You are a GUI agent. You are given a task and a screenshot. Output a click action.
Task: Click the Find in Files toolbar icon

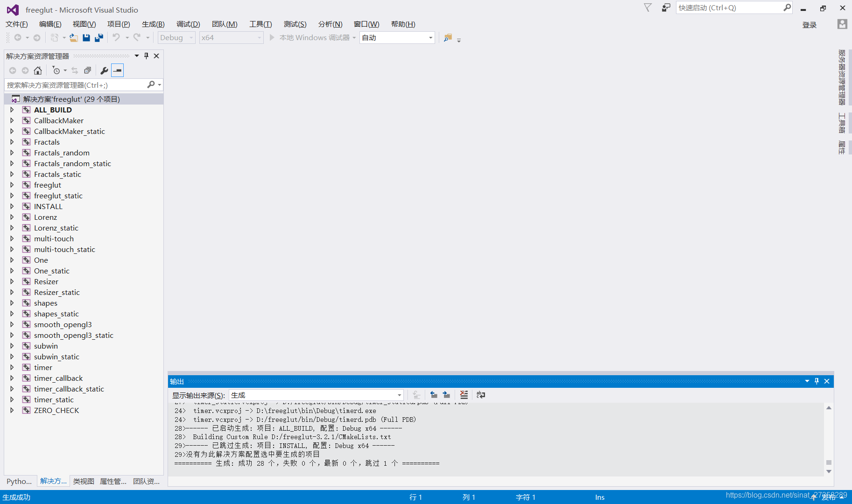coord(448,38)
